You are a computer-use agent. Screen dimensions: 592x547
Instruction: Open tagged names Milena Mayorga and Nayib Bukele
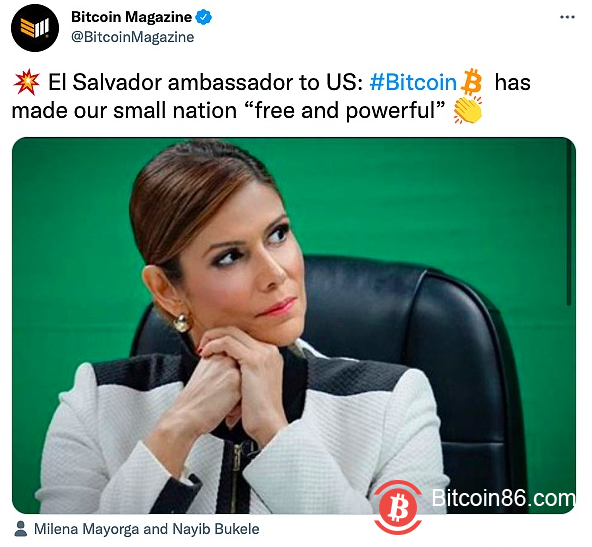146,529
